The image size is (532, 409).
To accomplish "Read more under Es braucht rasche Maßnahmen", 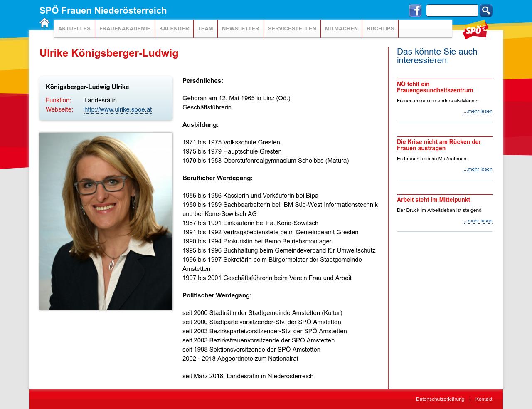I will click(478, 169).
